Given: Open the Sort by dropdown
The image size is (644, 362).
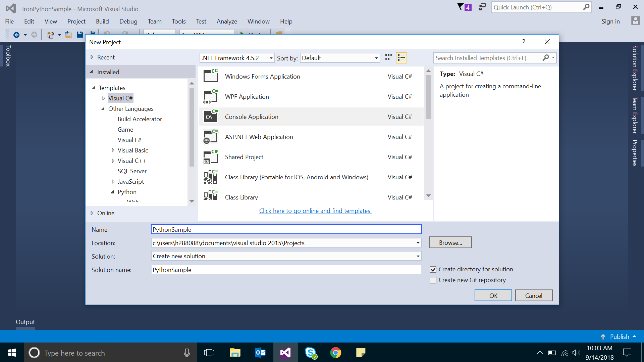Looking at the screenshot, I should pos(376,58).
